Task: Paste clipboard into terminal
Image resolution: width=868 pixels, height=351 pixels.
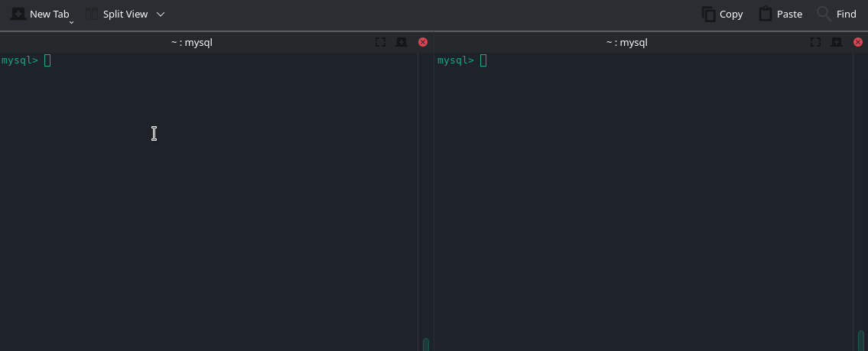Action: tap(781, 14)
